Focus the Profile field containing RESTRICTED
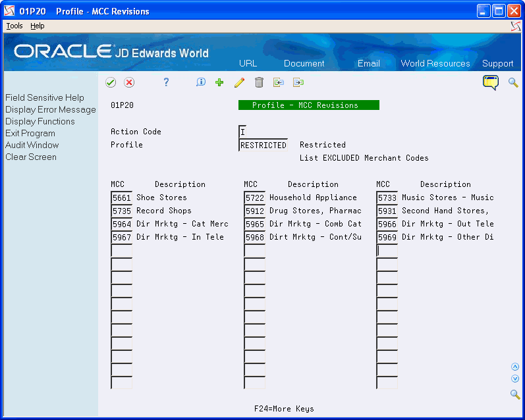Viewport: 525px width, 420px height. point(263,145)
